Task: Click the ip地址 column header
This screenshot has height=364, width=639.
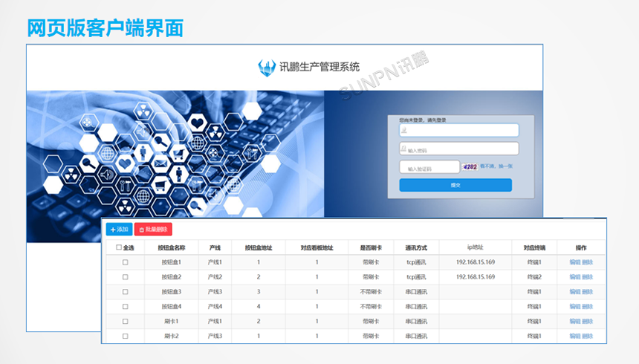Action: (x=476, y=247)
